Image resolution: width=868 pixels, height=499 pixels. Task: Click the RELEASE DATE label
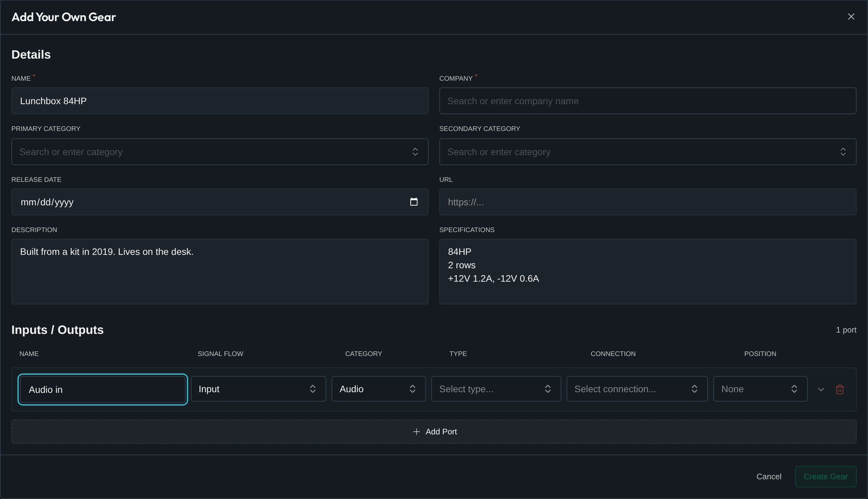tap(36, 180)
